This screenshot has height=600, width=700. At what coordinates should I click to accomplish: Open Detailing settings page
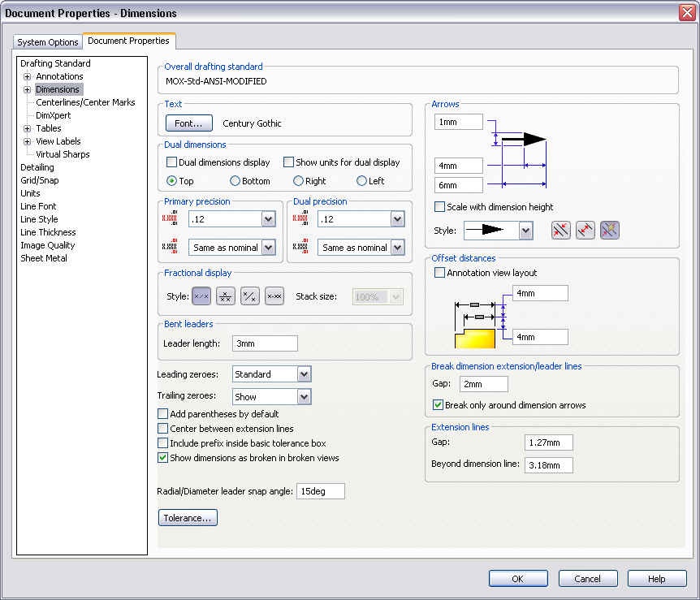tap(37, 167)
